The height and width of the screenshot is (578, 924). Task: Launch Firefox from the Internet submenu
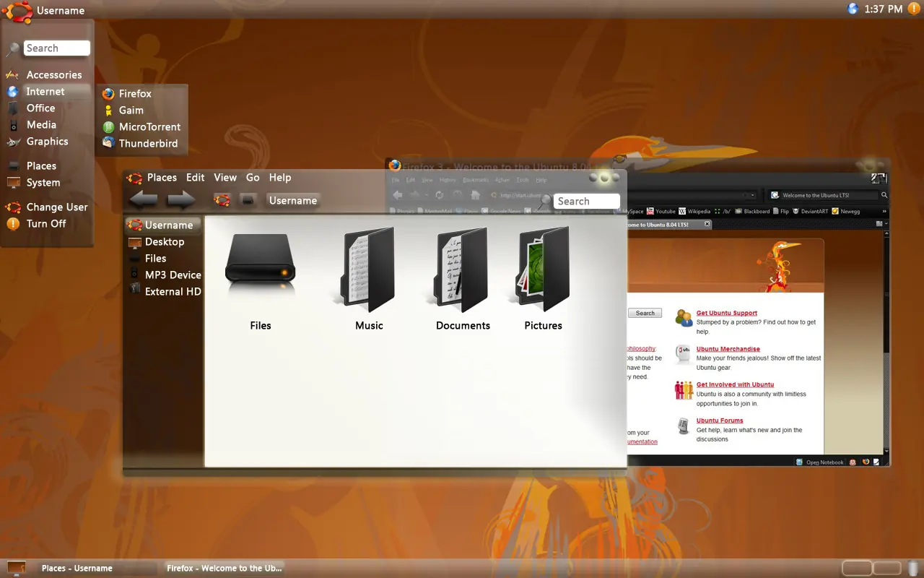pyautogui.click(x=134, y=93)
